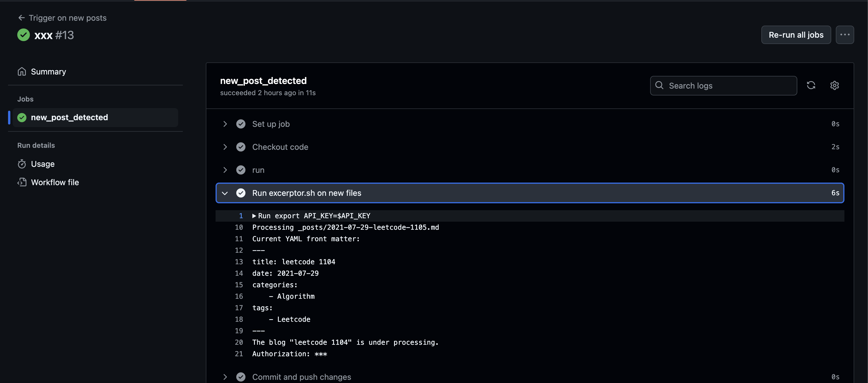
Task: Click the Usage stopwatch icon
Action: pos(22,164)
